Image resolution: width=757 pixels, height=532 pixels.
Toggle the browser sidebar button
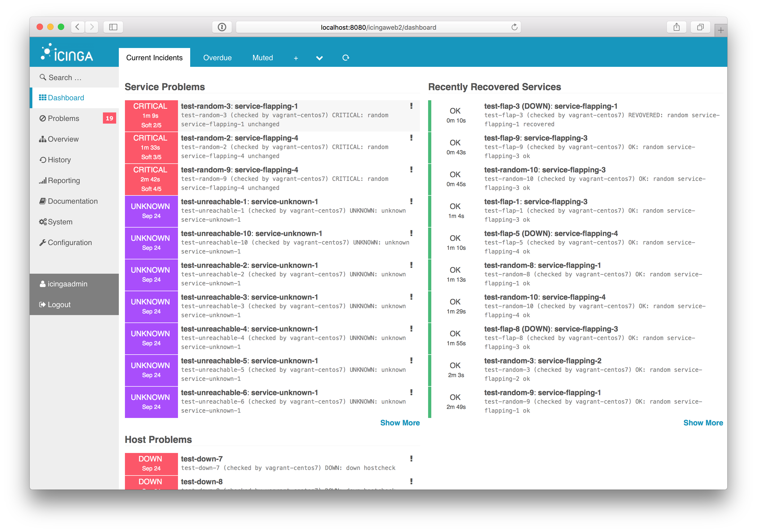click(x=113, y=27)
